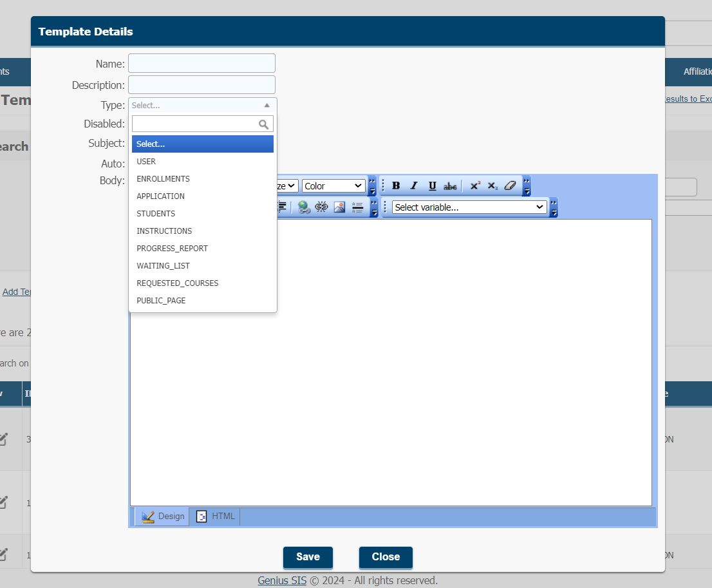This screenshot has width=712, height=588.
Task: Open the font size dropdown
Action: tap(287, 186)
